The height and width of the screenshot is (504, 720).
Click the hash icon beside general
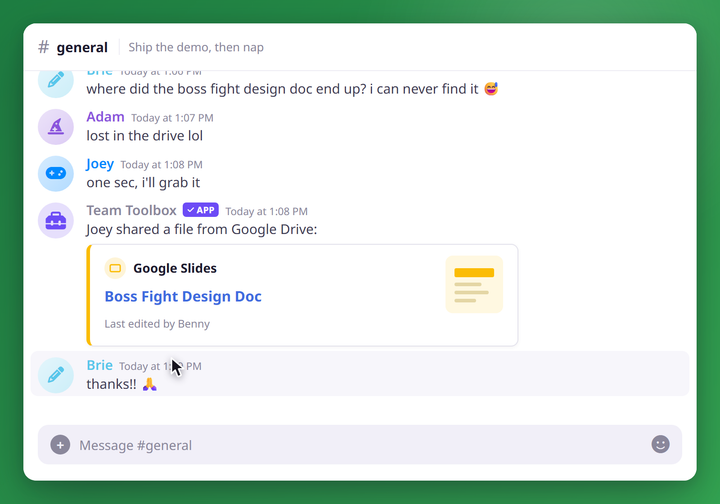pos(44,47)
